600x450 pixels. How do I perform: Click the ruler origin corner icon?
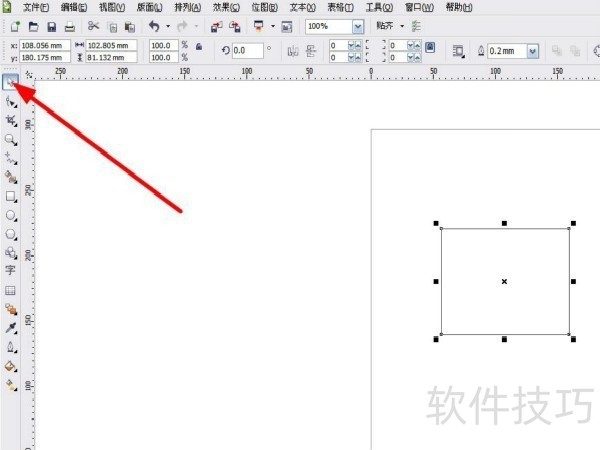tap(28, 74)
